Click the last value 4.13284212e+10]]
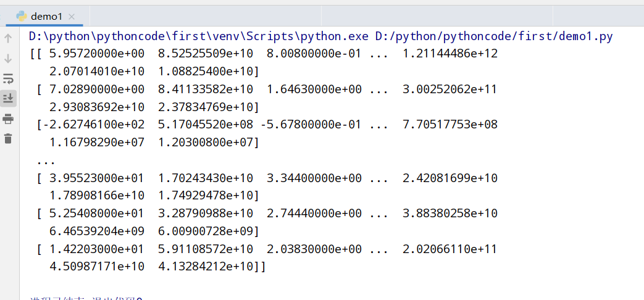Image resolution: width=644 pixels, height=300 pixels. tap(212, 267)
